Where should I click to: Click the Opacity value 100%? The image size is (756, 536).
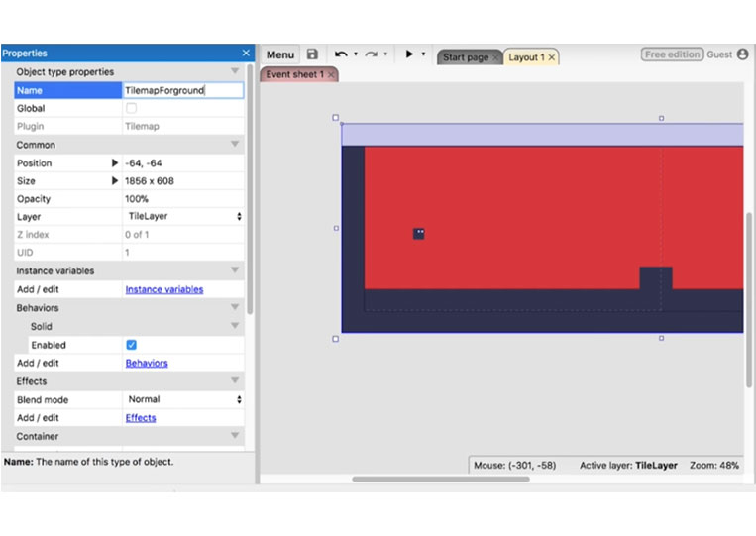pos(137,199)
